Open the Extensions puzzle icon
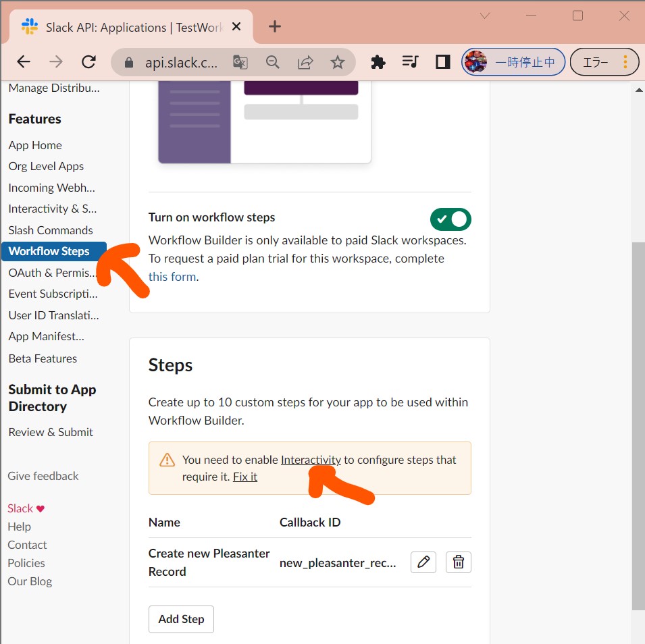 click(378, 62)
